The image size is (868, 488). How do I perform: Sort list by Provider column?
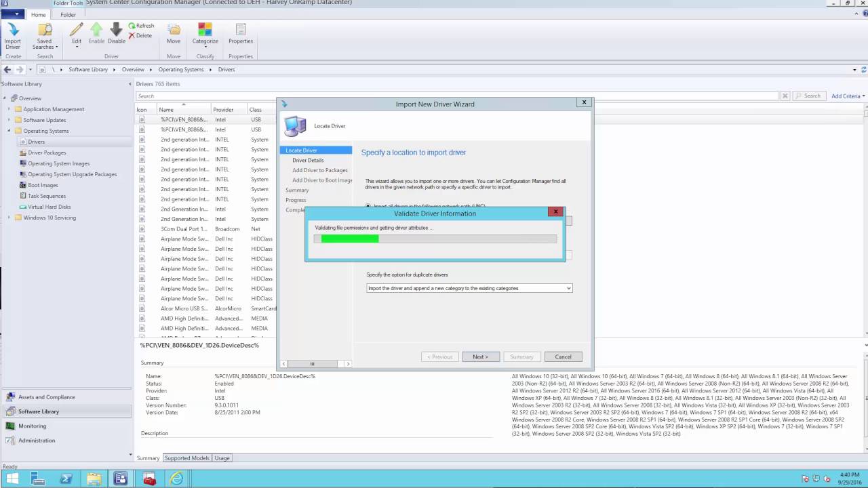(x=228, y=109)
